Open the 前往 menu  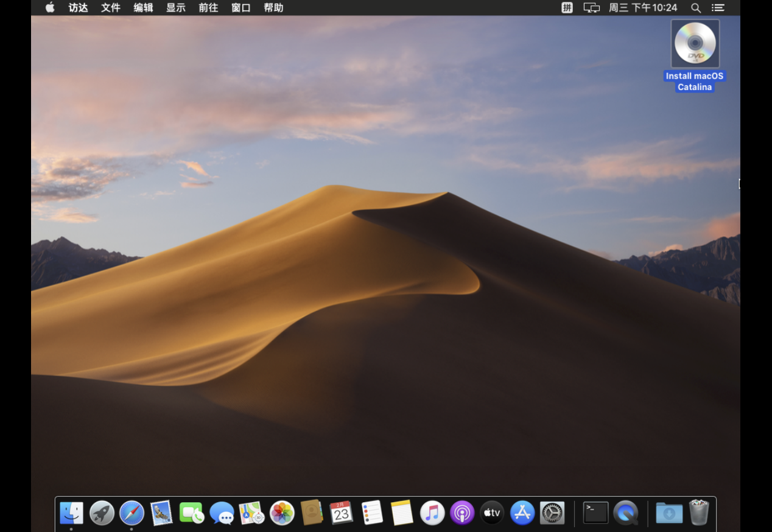click(x=209, y=8)
